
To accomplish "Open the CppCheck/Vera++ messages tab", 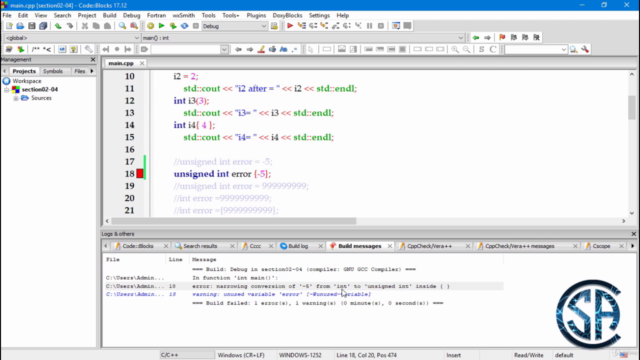I will [520, 246].
